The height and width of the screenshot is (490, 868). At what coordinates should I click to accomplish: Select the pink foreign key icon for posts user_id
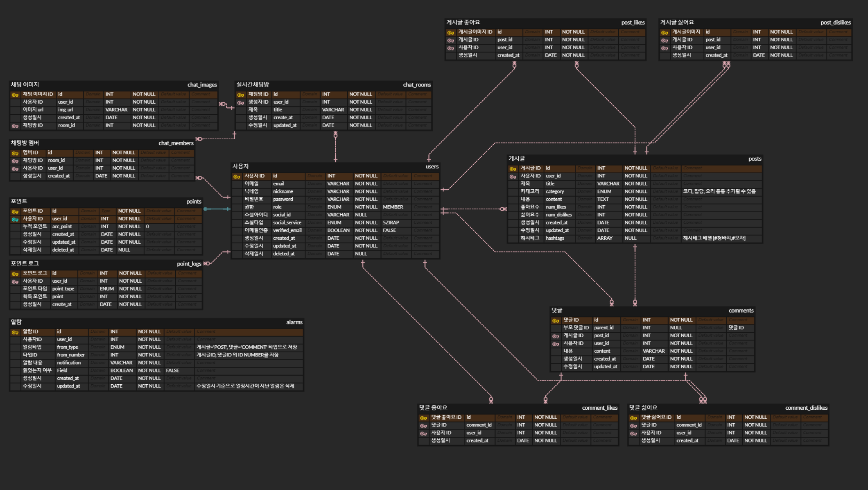[513, 177]
